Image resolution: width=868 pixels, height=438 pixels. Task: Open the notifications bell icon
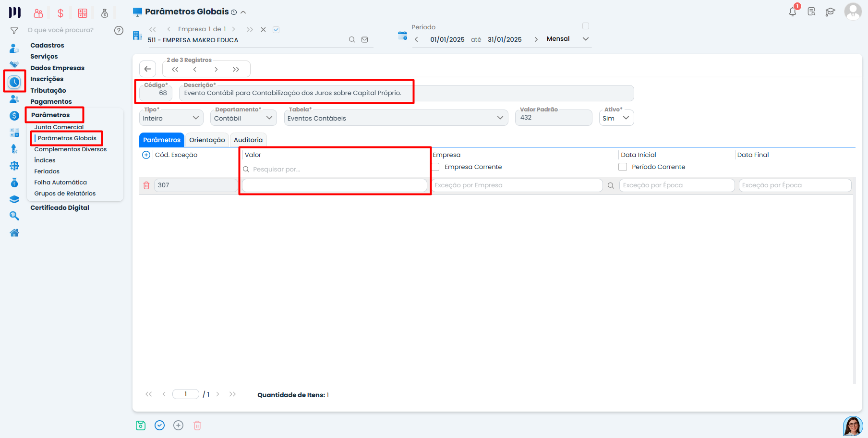coord(792,12)
